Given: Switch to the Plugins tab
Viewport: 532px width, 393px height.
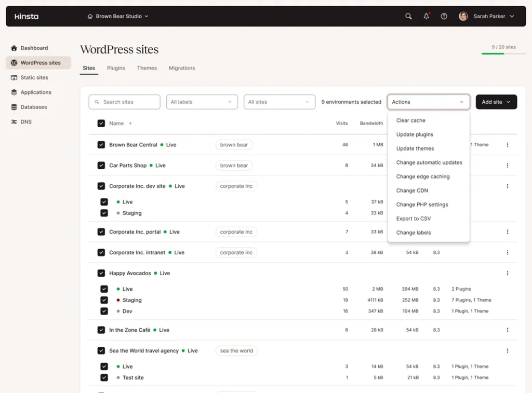Looking at the screenshot, I should pos(116,68).
